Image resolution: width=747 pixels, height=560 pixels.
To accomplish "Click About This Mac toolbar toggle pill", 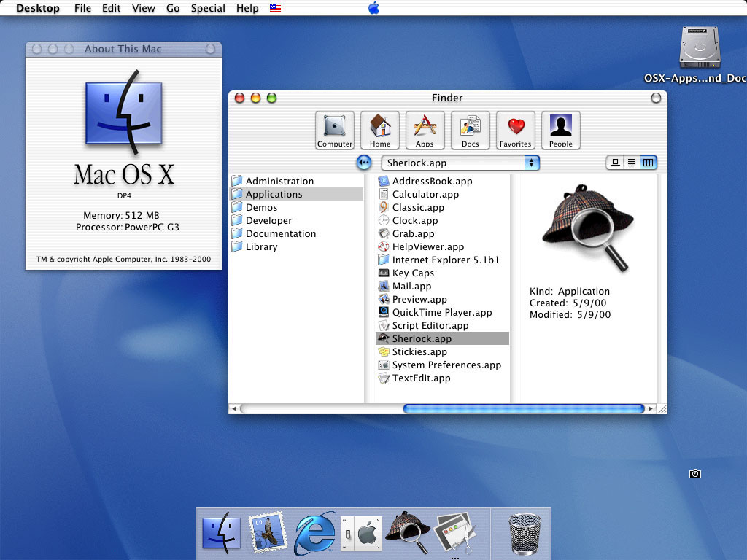I will [210, 49].
